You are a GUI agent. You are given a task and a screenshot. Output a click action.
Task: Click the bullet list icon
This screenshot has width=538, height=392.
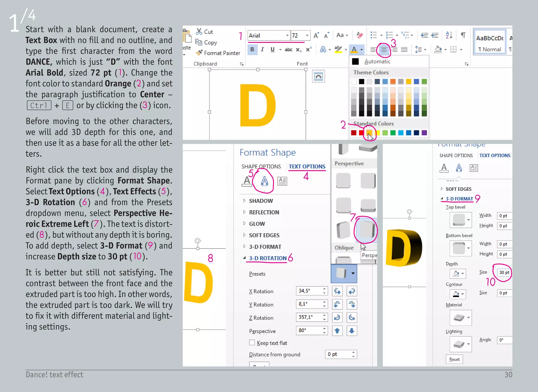pos(374,35)
